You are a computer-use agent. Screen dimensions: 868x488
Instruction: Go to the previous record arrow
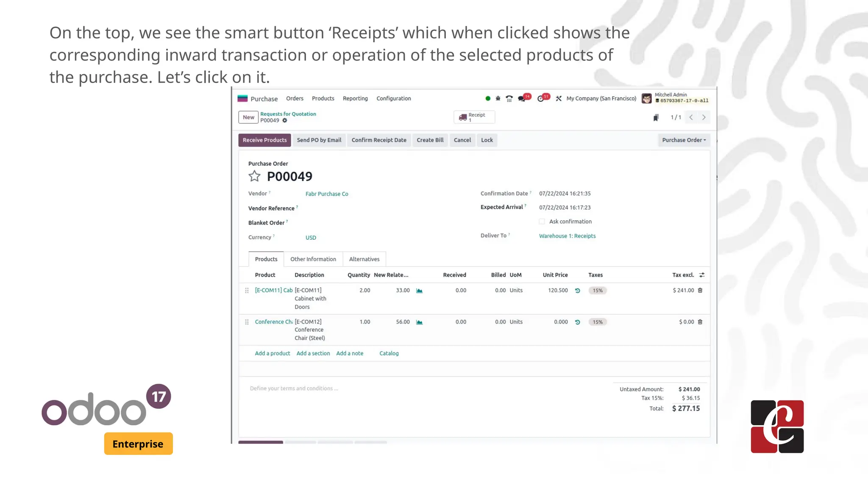691,117
